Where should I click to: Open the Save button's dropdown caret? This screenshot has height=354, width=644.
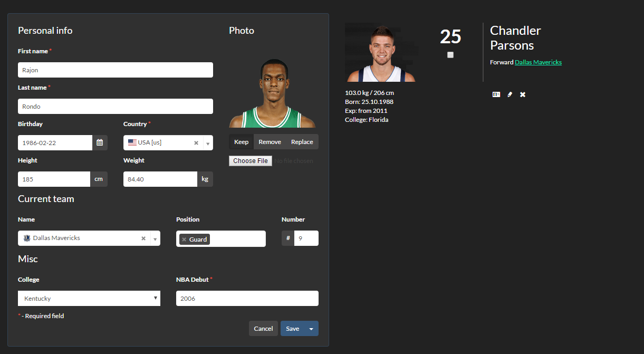pos(311,329)
